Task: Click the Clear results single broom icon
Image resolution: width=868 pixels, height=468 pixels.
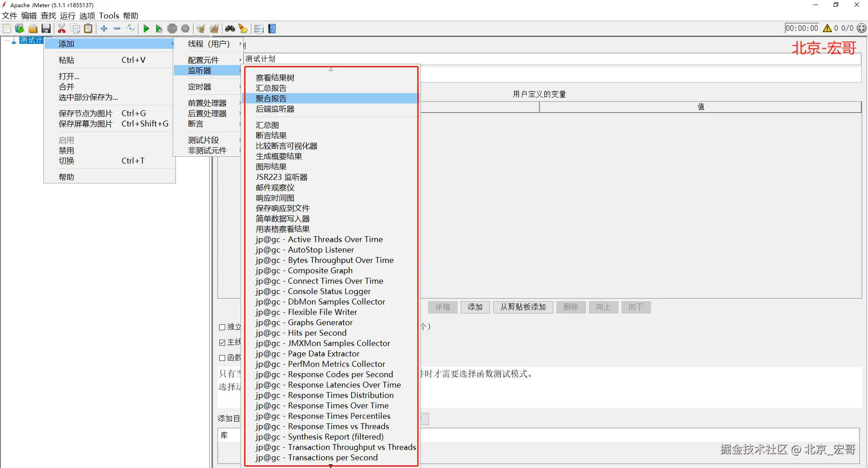Action: [x=201, y=28]
